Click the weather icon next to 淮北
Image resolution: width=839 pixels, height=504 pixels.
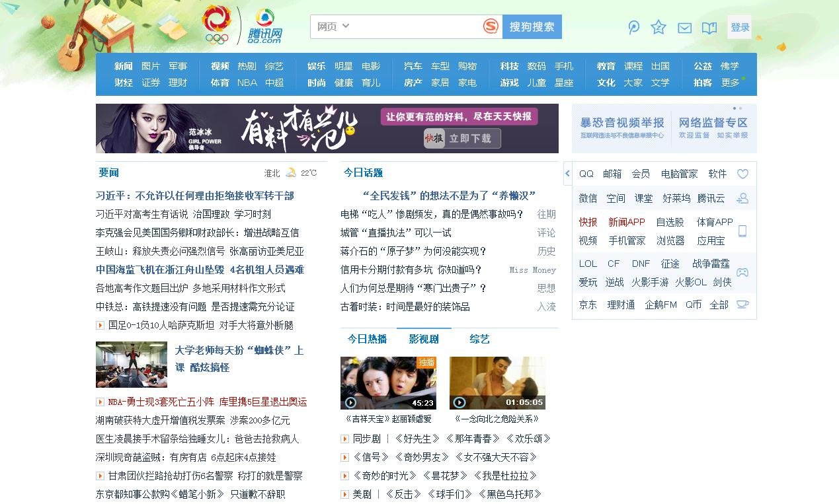click(x=291, y=172)
